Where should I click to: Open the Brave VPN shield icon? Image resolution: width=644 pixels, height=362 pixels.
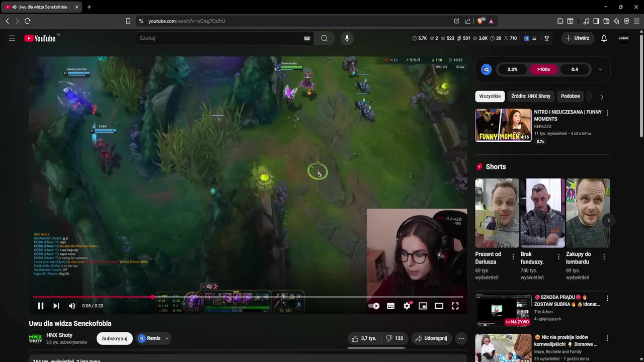(626, 21)
